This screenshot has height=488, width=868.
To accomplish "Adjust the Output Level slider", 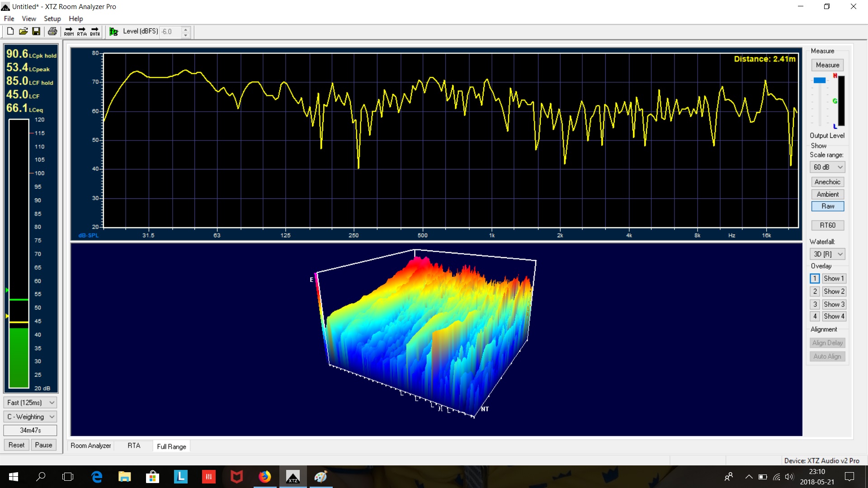I will (x=820, y=80).
